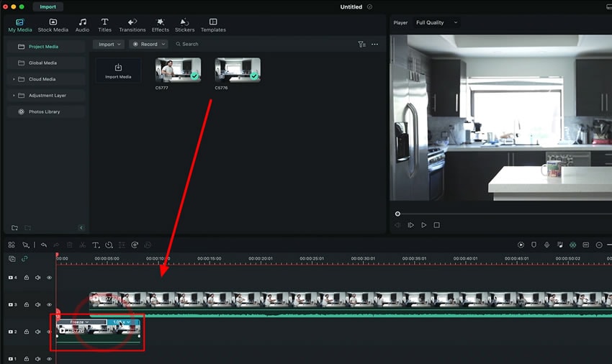Click the Render Preview icon in timeline toolbar
This screenshot has height=364, width=612.
[521, 245]
